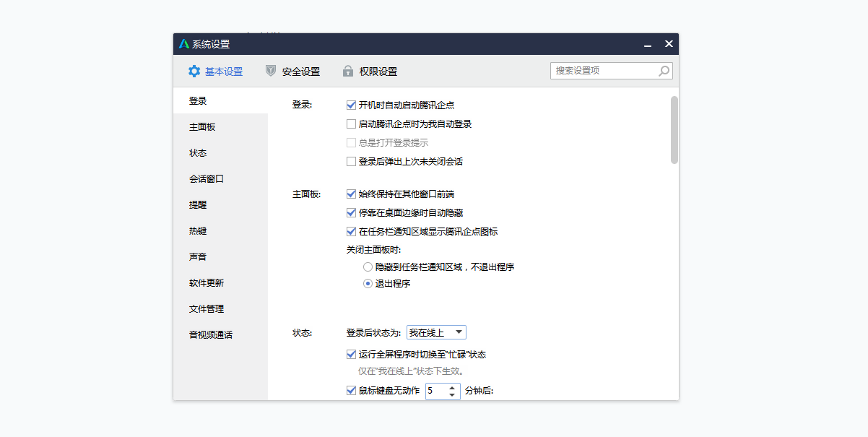Select 文件管理 in the sidebar
Image resolution: width=868 pixels, height=437 pixels.
click(x=220, y=308)
